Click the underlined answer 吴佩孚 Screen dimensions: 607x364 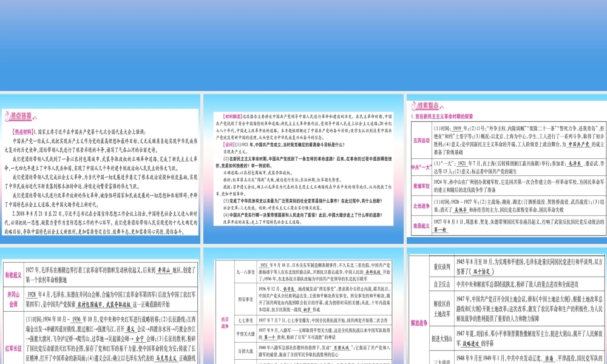click(461, 210)
